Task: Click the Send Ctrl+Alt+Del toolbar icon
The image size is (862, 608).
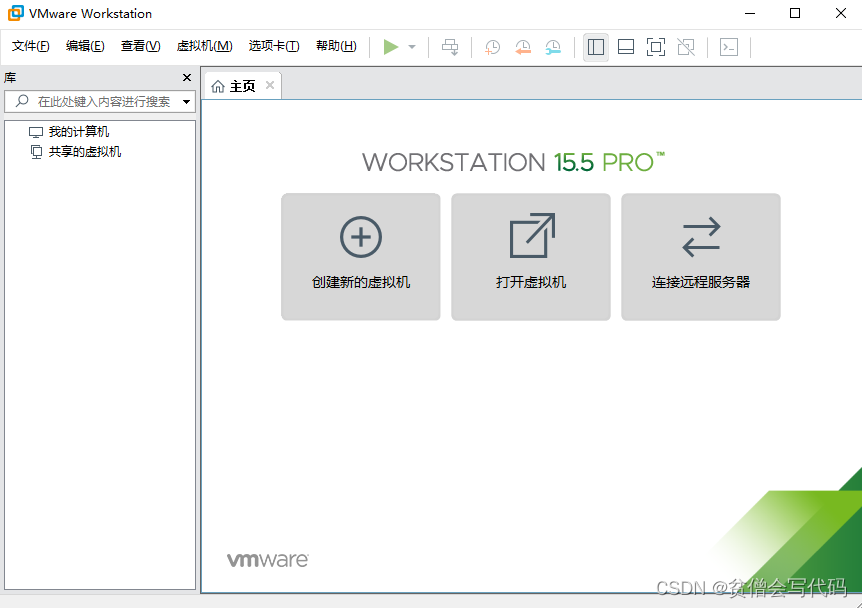Action: (450, 47)
